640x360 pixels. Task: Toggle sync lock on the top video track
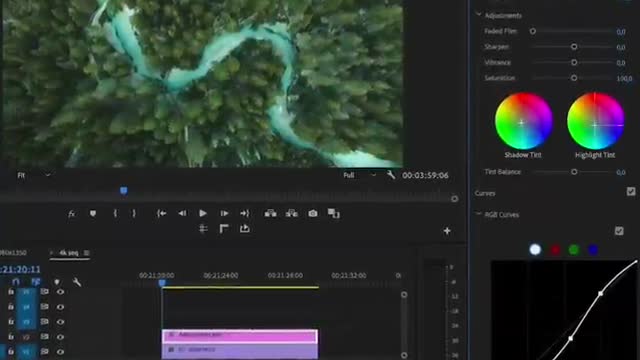(44, 292)
